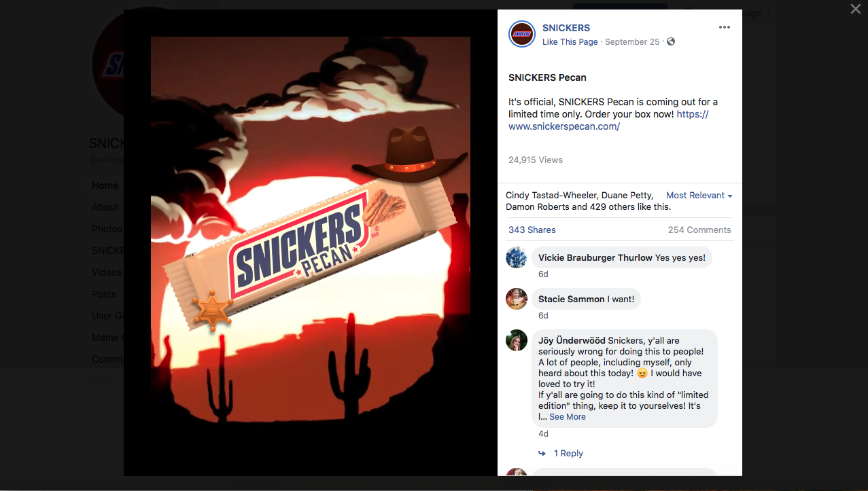Image resolution: width=868 pixels, height=491 pixels.
Task: Open the post options three-dot menu
Action: click(x=724, y=27)
